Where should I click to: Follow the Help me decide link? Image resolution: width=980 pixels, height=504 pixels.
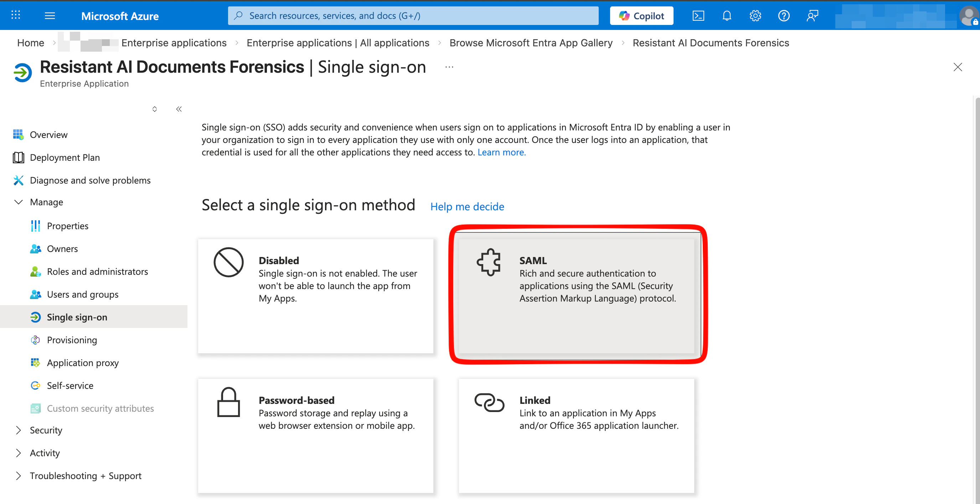[467, 206]
